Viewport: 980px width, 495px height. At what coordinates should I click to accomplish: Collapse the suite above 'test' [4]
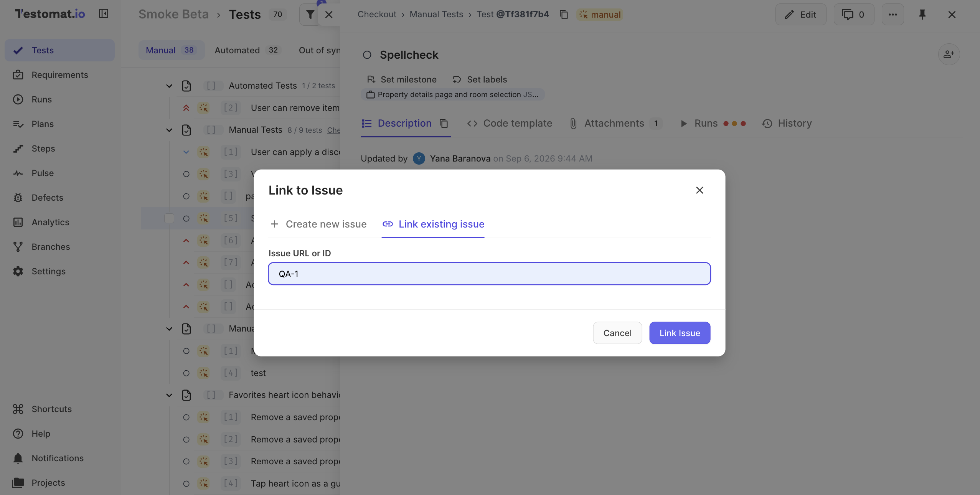[169, 329]
